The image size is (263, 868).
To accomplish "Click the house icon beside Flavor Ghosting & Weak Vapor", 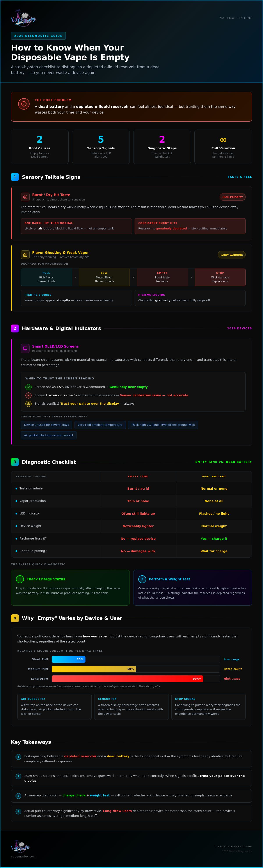I will pos(25,255).
